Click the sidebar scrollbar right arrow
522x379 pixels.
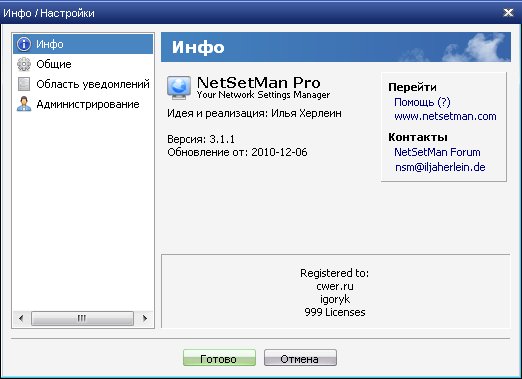[145, 318]
